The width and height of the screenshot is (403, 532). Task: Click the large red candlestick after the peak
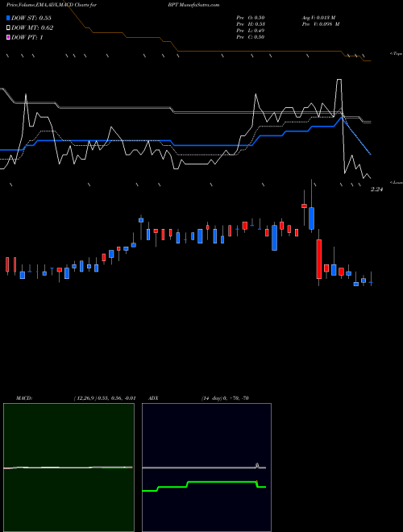tap(319, 260)
